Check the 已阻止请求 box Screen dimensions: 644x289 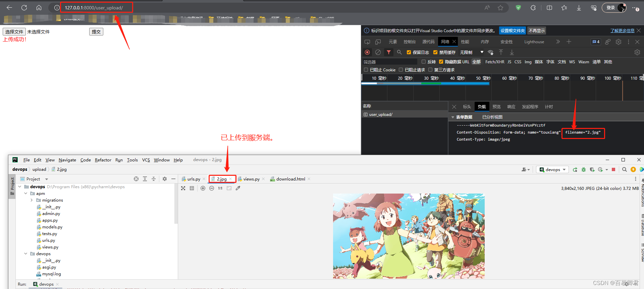click(401, 70)
